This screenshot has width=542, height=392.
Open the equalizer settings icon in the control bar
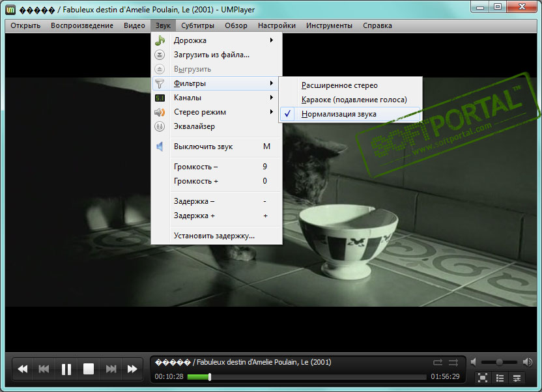coord(517,378)
